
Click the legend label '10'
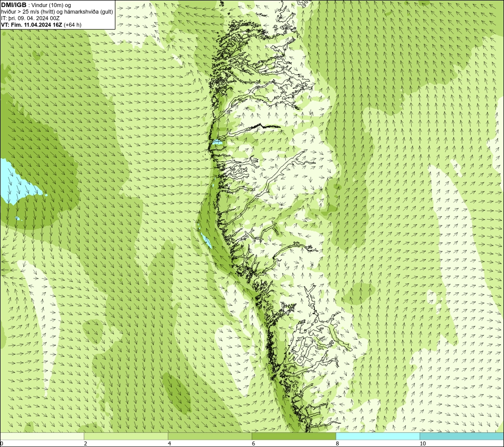(x=423, y=444)
